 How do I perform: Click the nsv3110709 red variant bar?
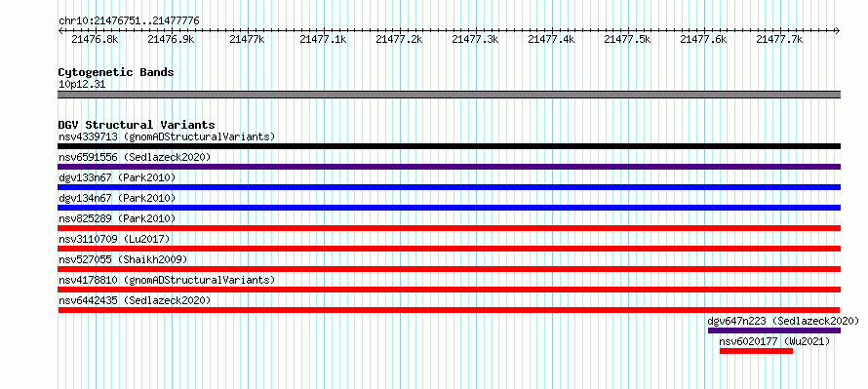coord(449,249)
